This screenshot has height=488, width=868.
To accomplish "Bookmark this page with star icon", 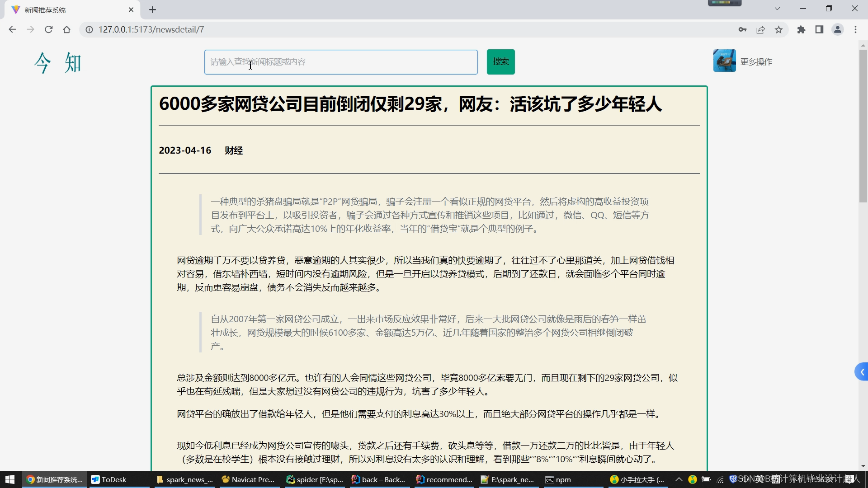I will pos(778,29).
